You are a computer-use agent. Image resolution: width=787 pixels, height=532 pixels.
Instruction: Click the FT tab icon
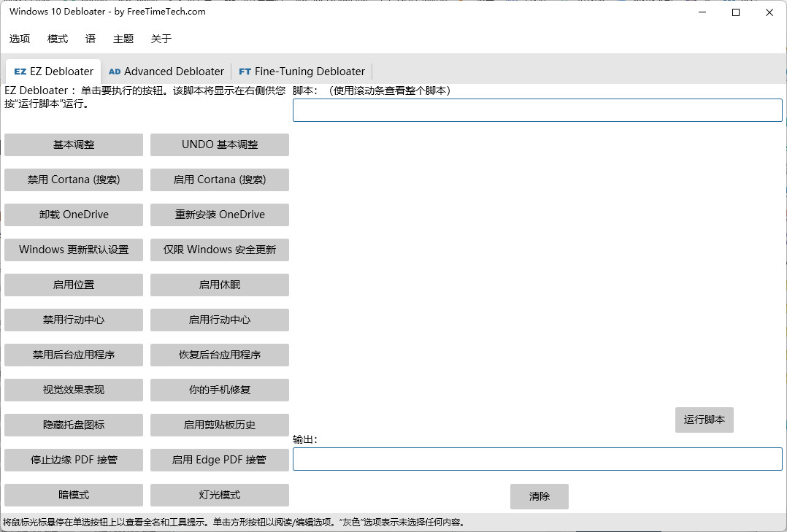245,72
